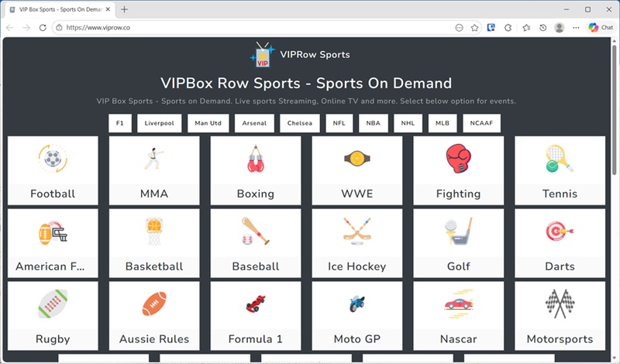Open the Football soccer ball icon
620x364 pixels.
(53, 159)
